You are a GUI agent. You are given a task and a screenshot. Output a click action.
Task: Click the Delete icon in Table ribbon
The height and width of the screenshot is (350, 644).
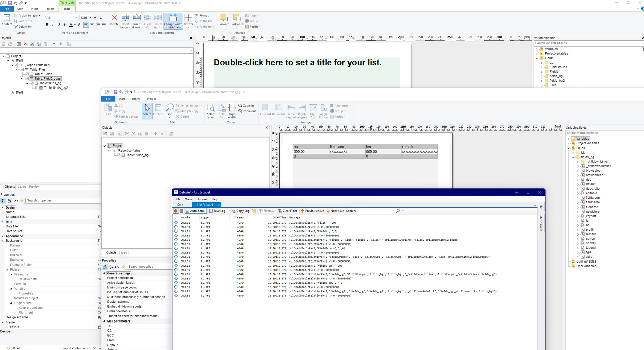click(114, 20)
